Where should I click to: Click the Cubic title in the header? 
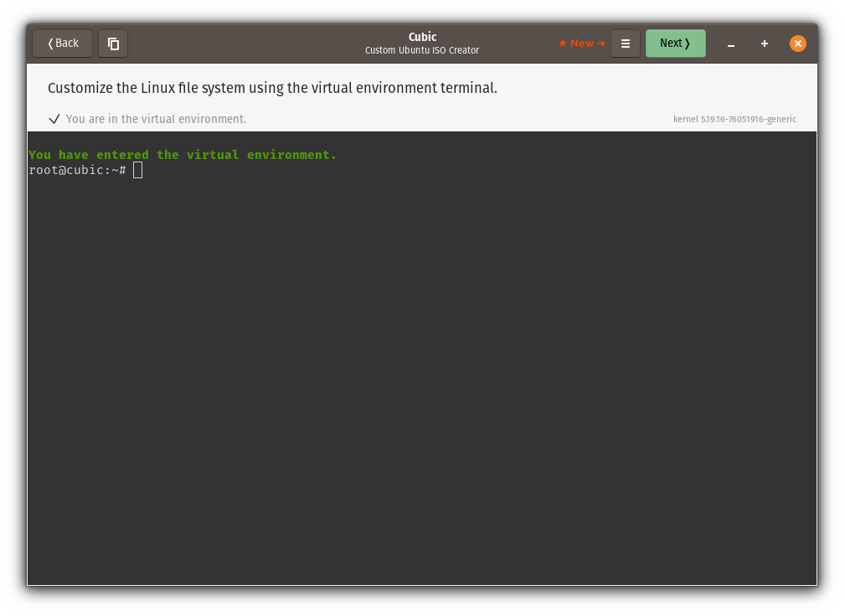tap(422, 37)
